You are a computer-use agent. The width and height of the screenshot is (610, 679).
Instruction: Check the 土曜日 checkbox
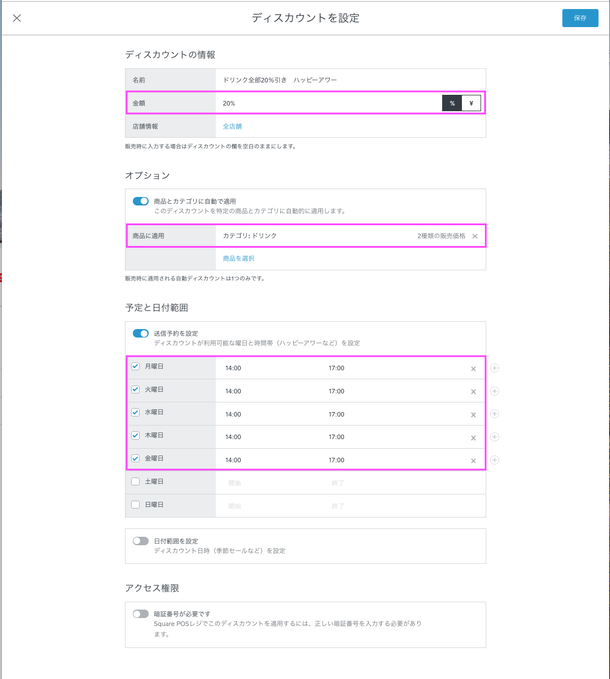(x=136, y=482)
